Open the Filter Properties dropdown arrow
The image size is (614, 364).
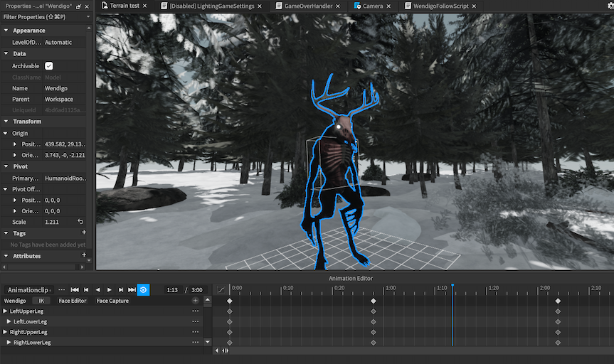[88, 17]
